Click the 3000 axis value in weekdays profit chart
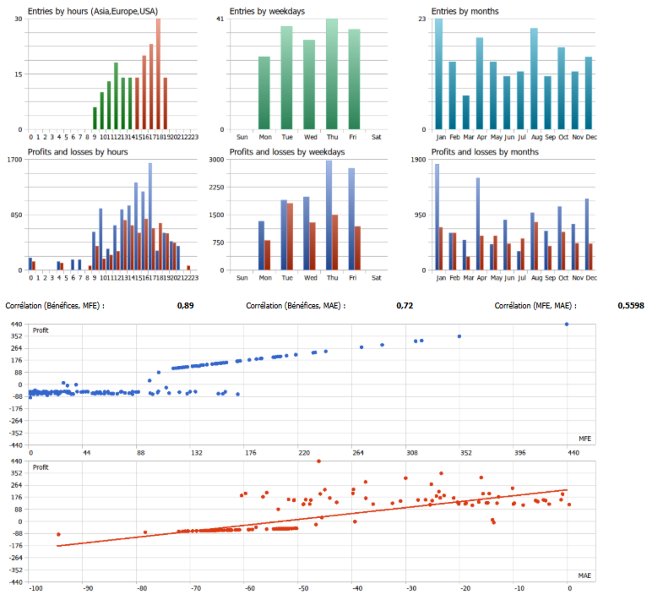Image resolution: width=663 pixels, height=600 pixels. 216,160
